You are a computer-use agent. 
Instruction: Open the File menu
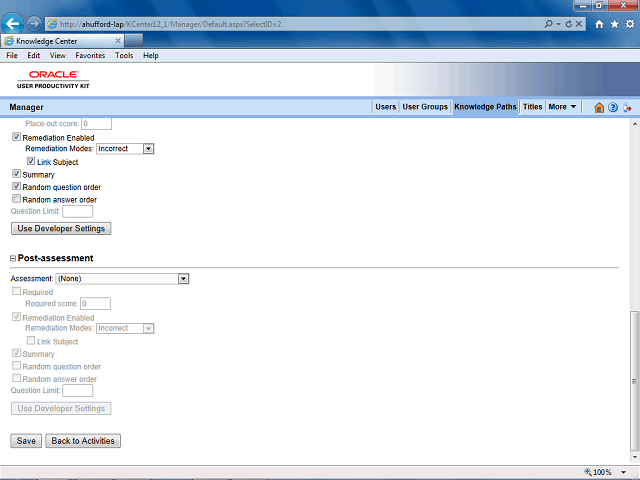pyautogui.click(x=12, y=56)
